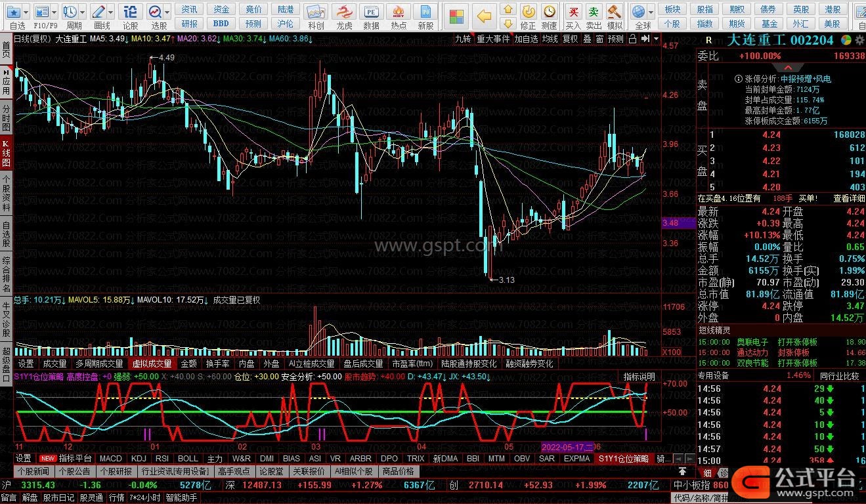Open the 模拟 simulated trading gavel icon
This screenshot has width=866, height=504.
[x=615, y=11]
